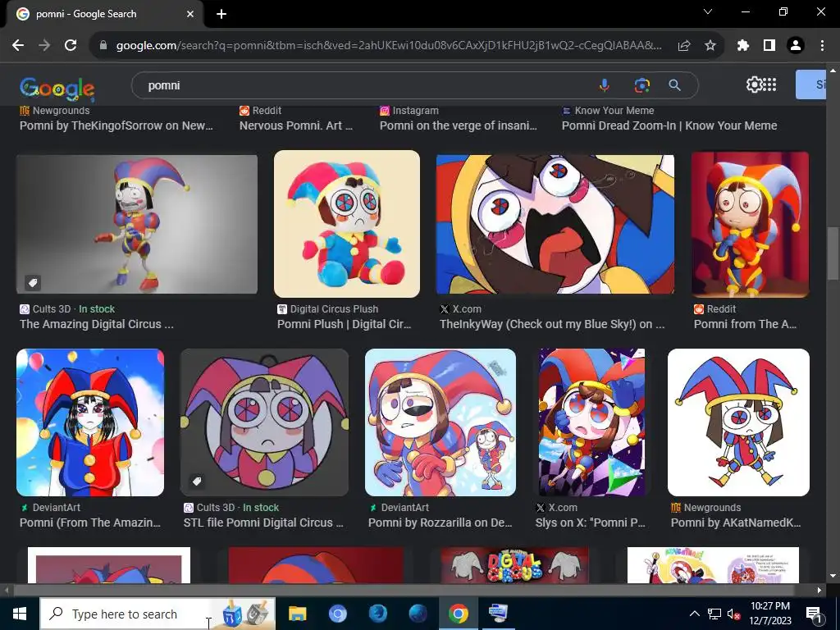This screenshot has height=630, width=840.
Task: Open the DeviantArt anime Pomni thumbnail
Action: pyautogui.click(x=90, y=422)
